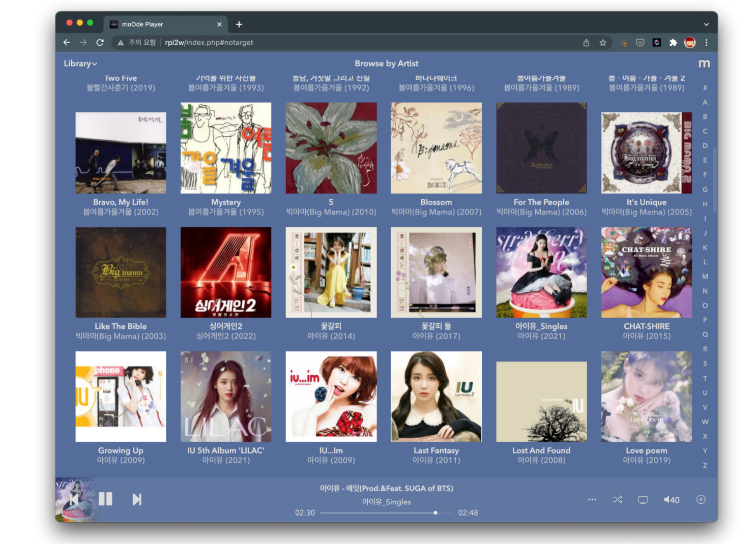Open the Like The Bible album cover

(x=121, y=273)
